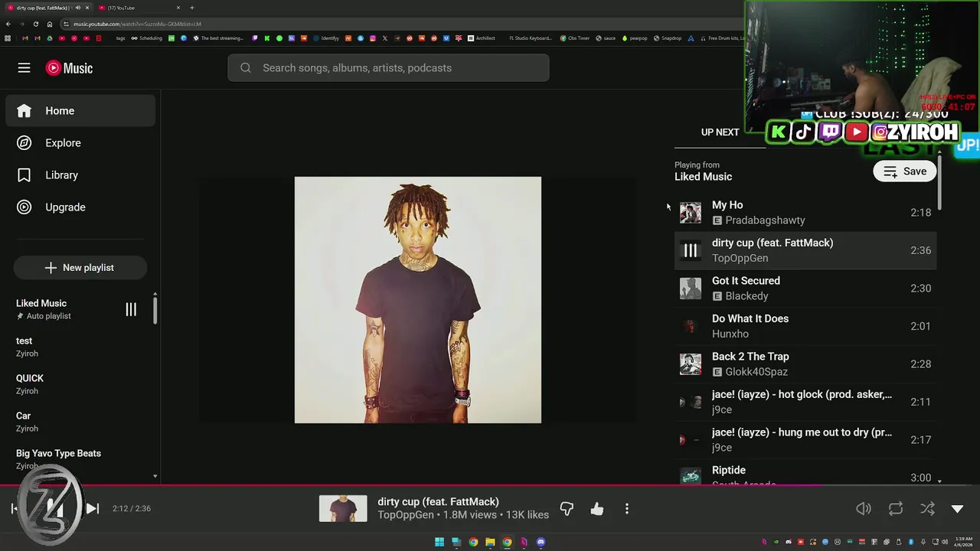Open File Explorer from the taskbar
Viewport: 980px width, 551px height.
click(x=490, y=542)
